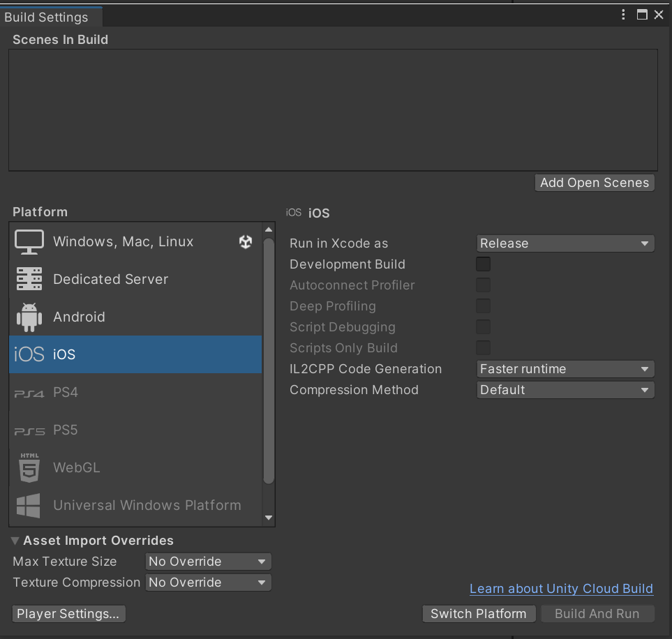This screenshot has height=639, width=672.
Task: Open the Run in Xcode as dropdown
Action: 565,243
